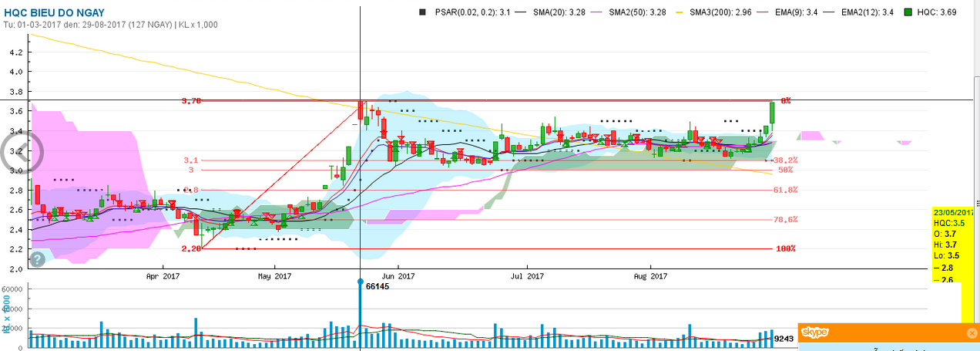Click the 3.70 Fibonacci high label
The height and width of the screenshot is (351, 980).
click(x=191, y=101)
